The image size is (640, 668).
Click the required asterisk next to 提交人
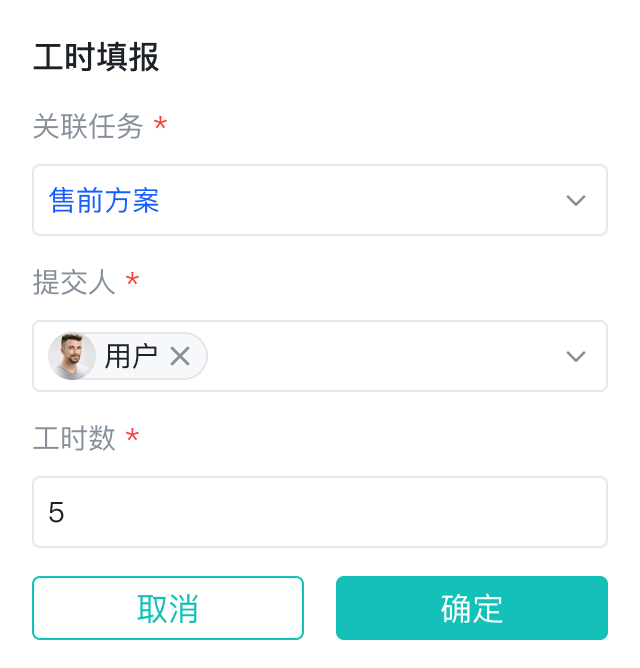tap(132, 282)
